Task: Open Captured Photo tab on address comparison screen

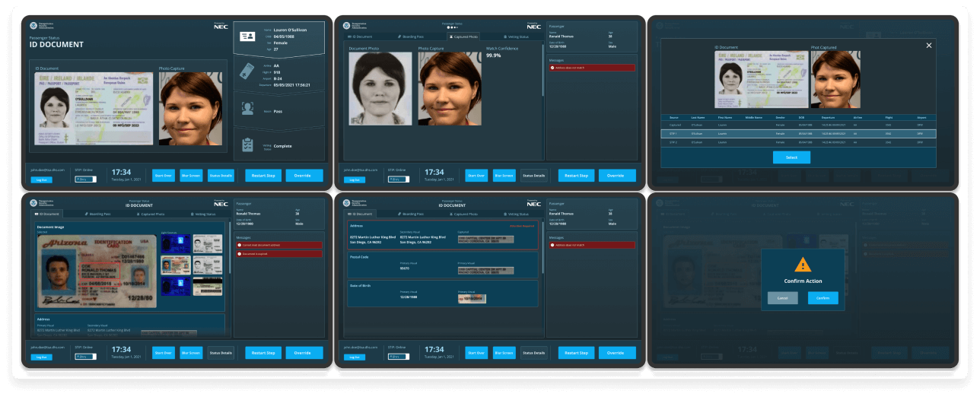Action: 465,214
